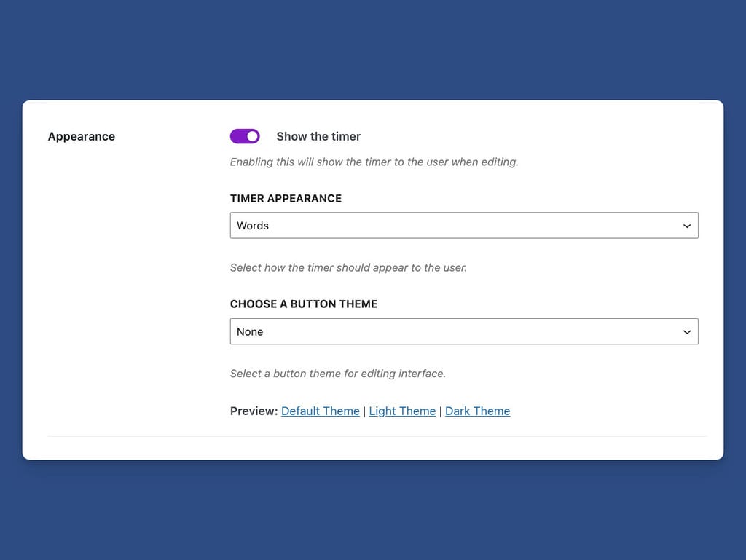Toggle the Show the timer switch
746x560 pixels.
click(245, 136)
